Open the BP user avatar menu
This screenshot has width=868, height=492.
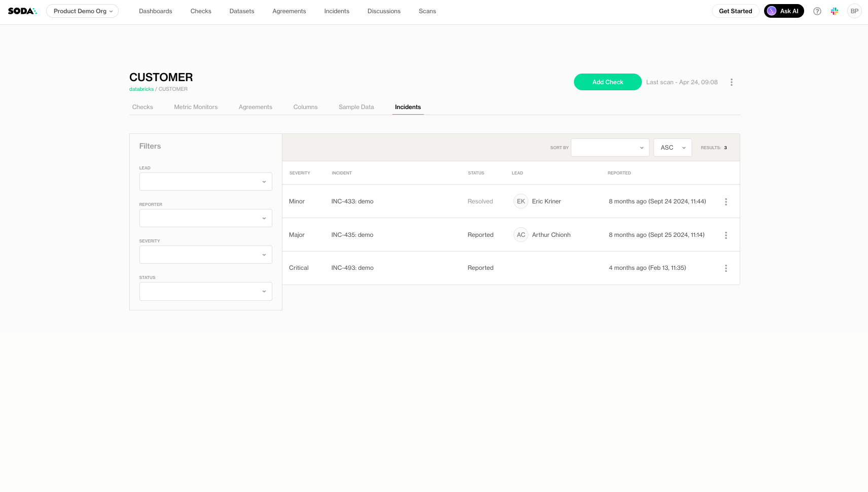coord(854,11)
